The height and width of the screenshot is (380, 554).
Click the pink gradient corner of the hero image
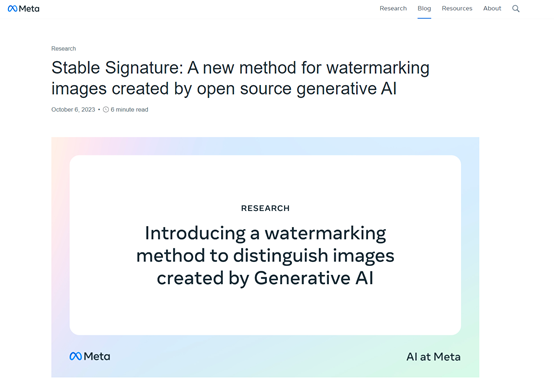click(61, 147)
